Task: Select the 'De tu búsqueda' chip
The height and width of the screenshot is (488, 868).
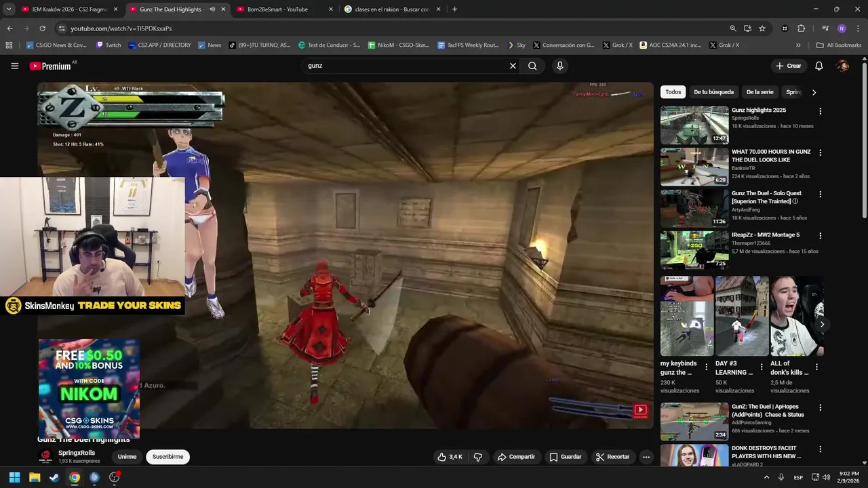Action: tap(713, 92)
